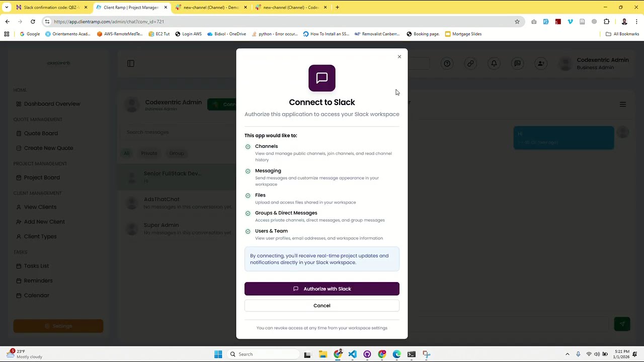Click the link icon in header
644x362 pixels.
pyautogui.click(x=470, y=63)
